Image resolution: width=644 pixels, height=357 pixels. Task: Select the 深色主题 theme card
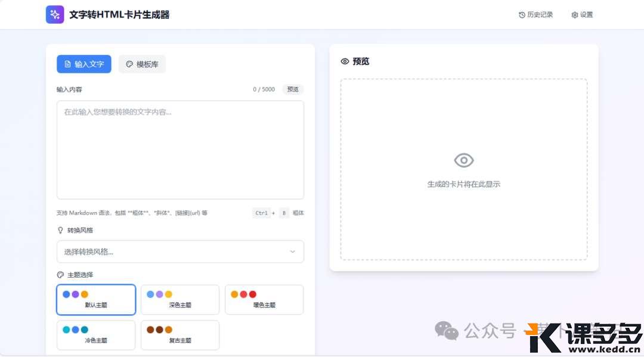click(x=180, y=300)
